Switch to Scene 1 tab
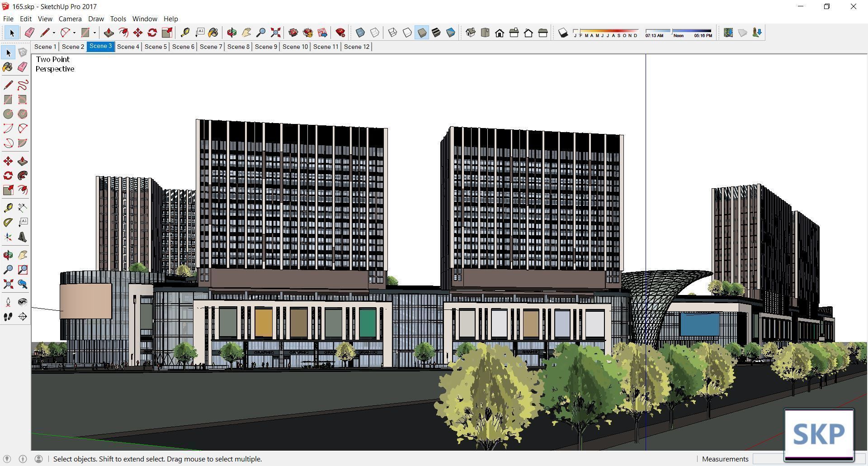This screenshot has width=868, height=466. coord(45,47)
